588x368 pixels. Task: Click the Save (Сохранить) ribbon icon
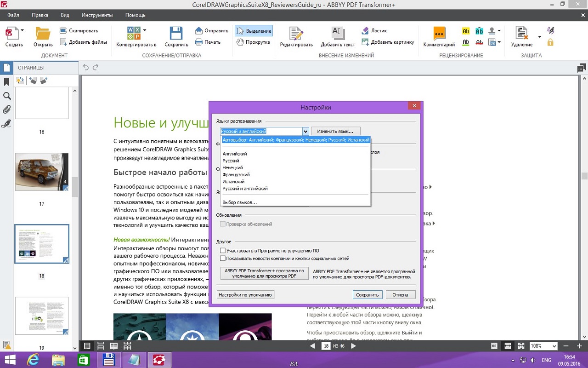[x=176, y=34]
